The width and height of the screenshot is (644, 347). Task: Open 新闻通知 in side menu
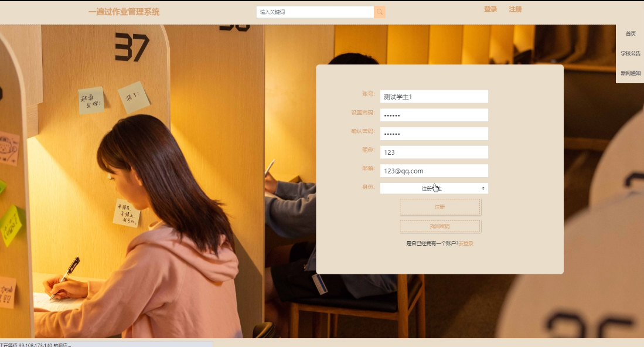pos(631,73)
